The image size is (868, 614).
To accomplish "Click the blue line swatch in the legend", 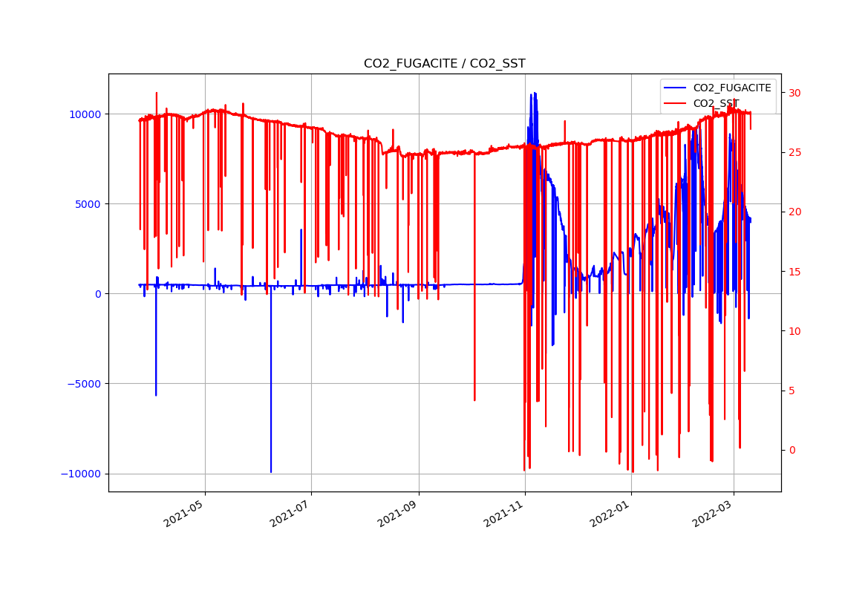I will (675, 88).
